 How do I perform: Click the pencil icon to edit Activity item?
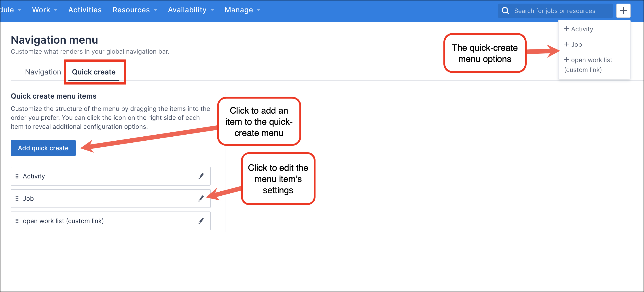pyautogui.click(x=201, y=176)
